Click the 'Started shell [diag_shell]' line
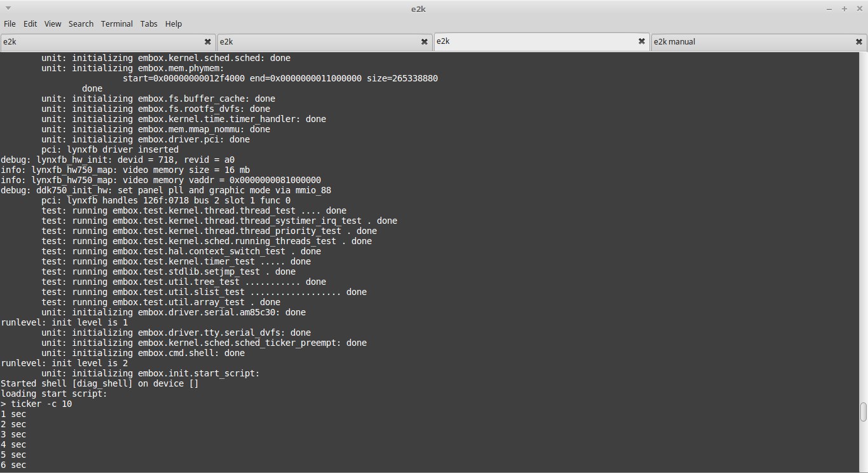This screenshot has width=868, height=473. tap(100, 383)
